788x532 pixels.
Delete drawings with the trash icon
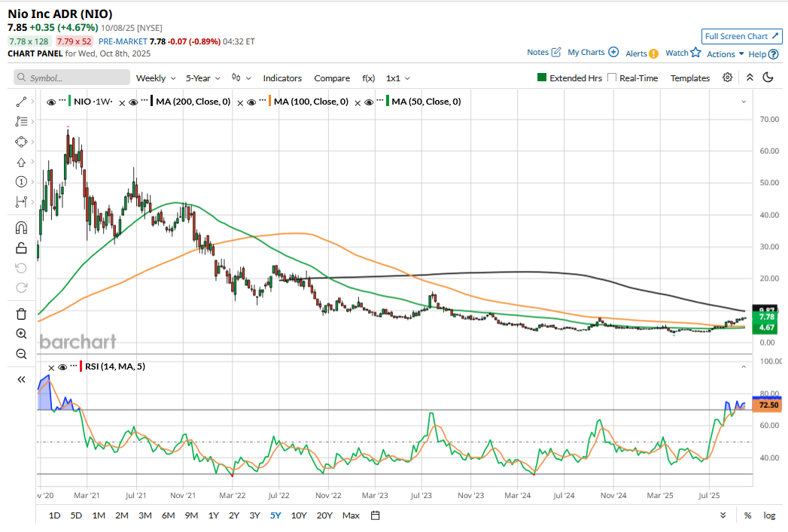(x=21, y=314)
